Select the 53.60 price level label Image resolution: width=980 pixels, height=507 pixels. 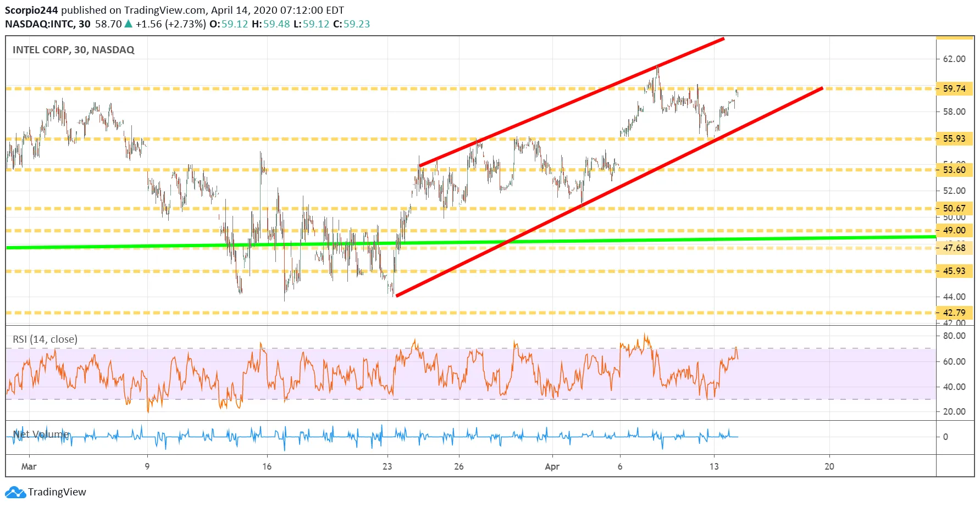click(954, 170)
